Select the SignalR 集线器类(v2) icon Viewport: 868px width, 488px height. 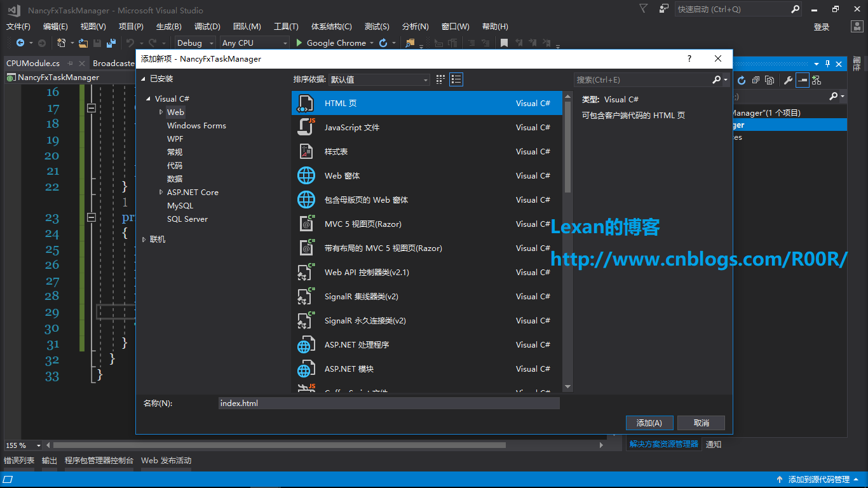tap(306, 296)
